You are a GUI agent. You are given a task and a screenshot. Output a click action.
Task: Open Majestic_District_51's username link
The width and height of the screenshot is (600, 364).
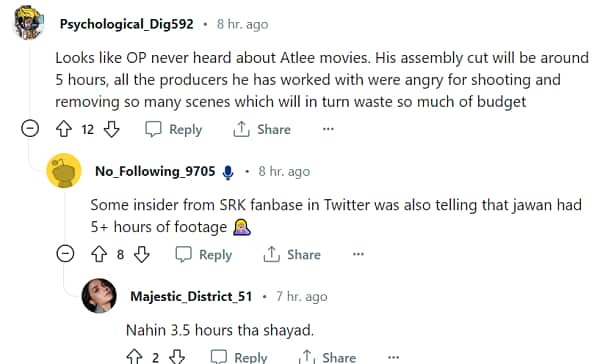click(191, 296)
